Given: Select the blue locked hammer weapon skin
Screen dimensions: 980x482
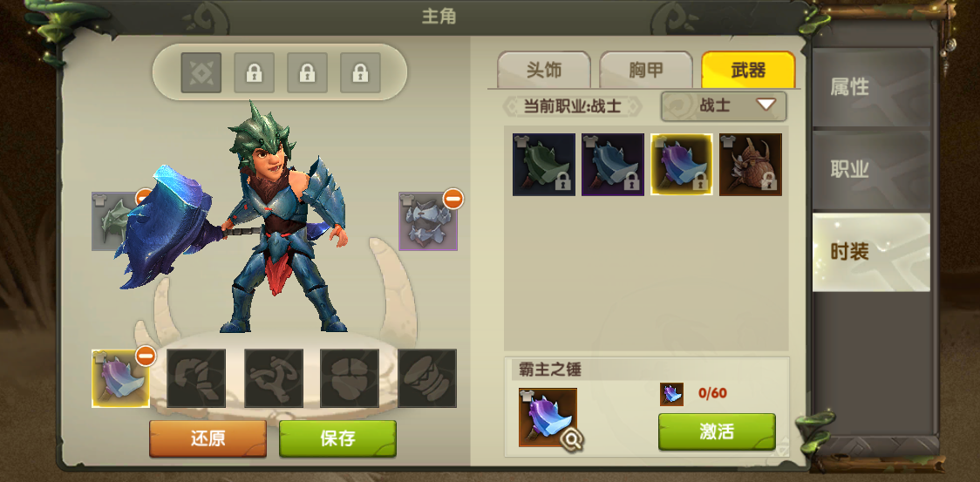Looking at the screenshot, I should 612,165.
